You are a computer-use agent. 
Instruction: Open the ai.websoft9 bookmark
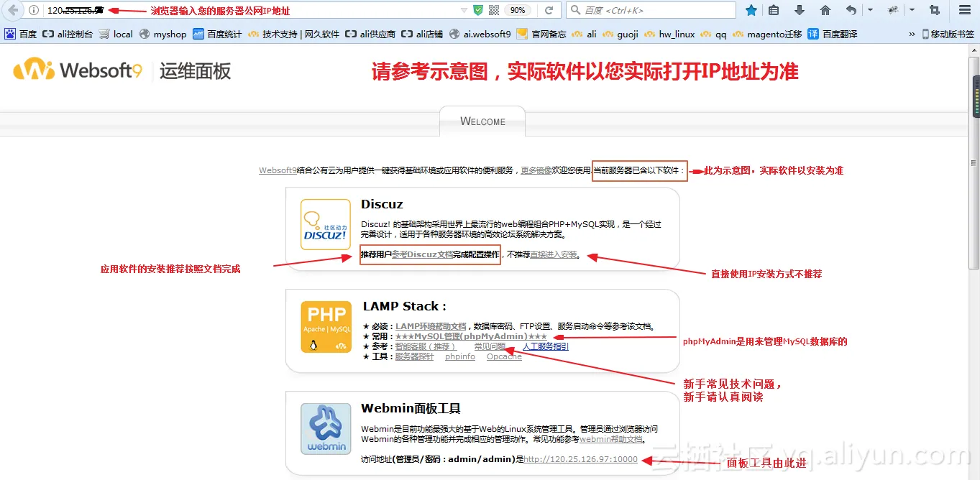(480, 34)
